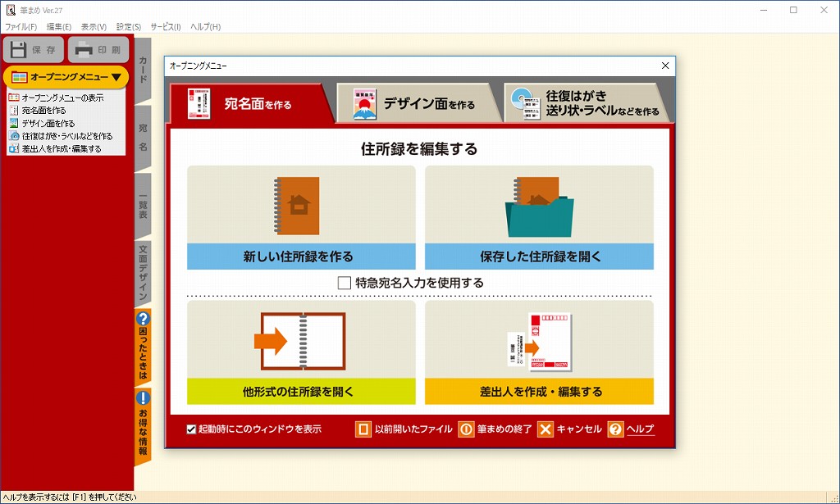Click the printer 印刷 button
840x504 pixels.
(x=98, y=50)
